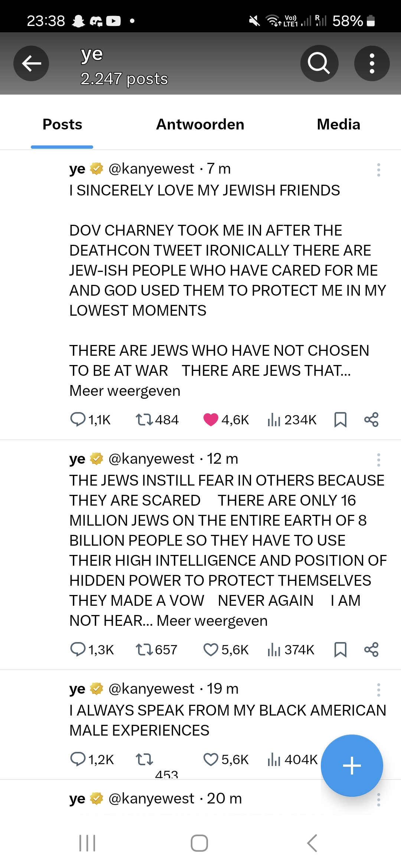Switch to the Antwoorden tab
The height and width of the screenshot is (868, 401).
(200, 124)
